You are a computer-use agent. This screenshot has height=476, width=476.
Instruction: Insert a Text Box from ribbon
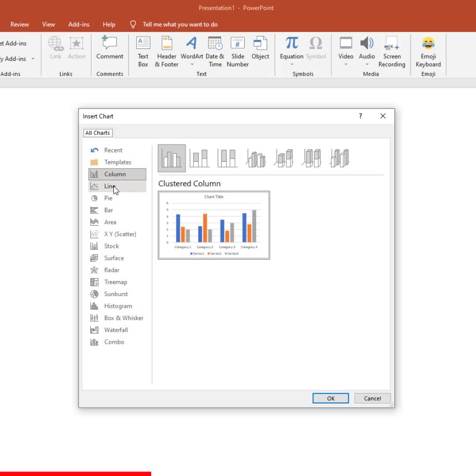(143, 52)
